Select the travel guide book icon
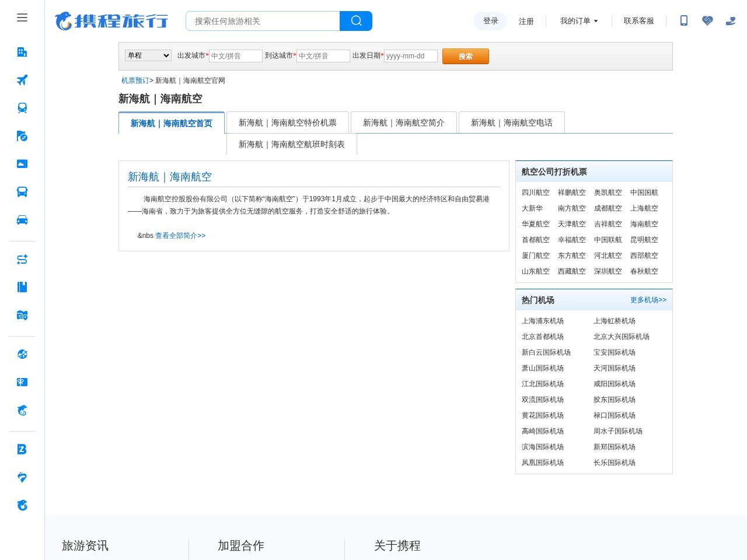The width and height of the screenshot is (747, 560). 22,286
